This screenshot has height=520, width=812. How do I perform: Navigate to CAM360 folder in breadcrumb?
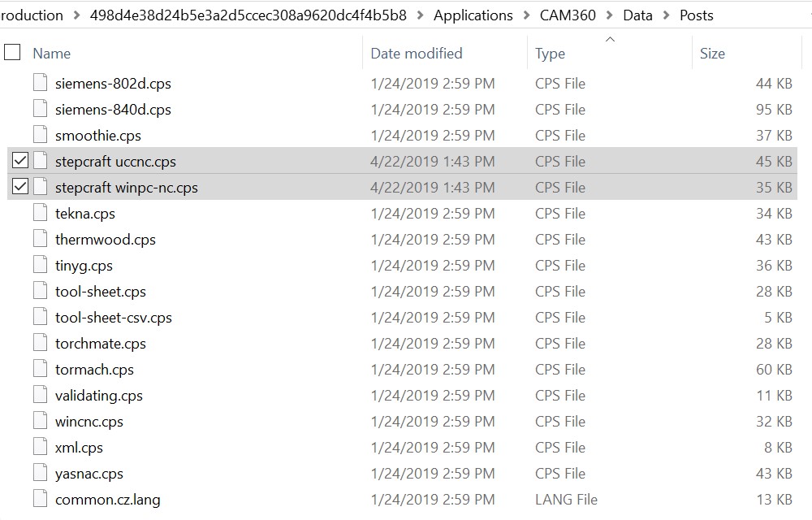tap(568, 15)
